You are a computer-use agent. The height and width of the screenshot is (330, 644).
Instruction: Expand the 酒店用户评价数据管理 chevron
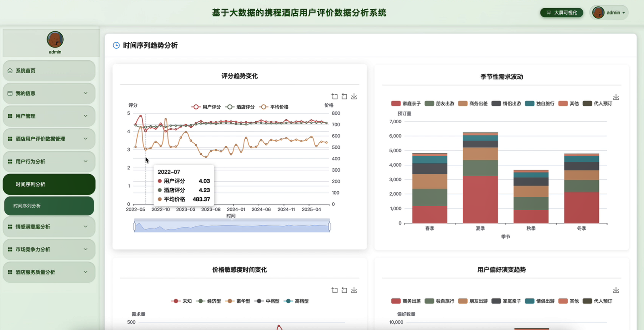[85, 139]
